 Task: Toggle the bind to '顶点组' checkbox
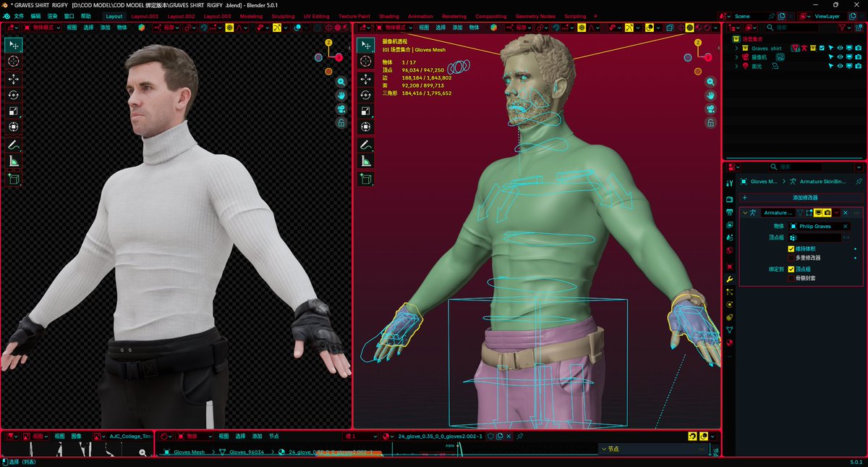pyautogui.click(x=791, y=269)
